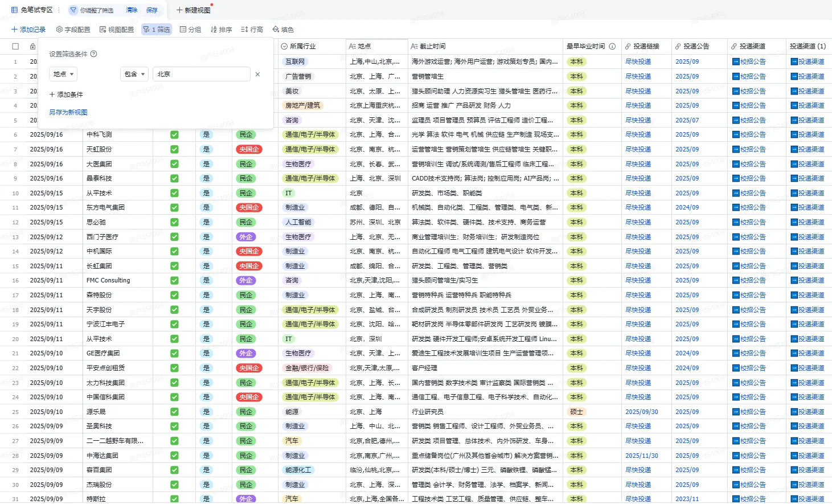Click the text-type icon in 截止时间 header
The image size is (832, 504).
tap(414, 46)
